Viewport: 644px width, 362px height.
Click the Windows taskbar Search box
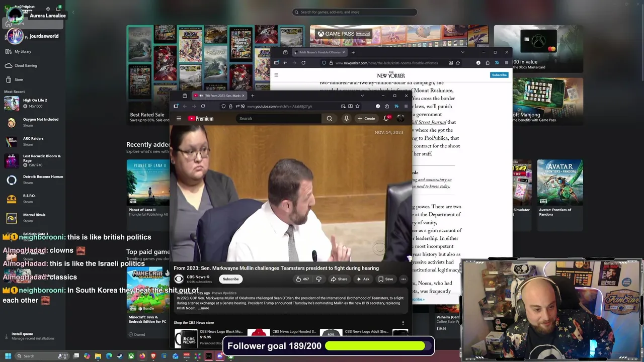tap(42, 356)
